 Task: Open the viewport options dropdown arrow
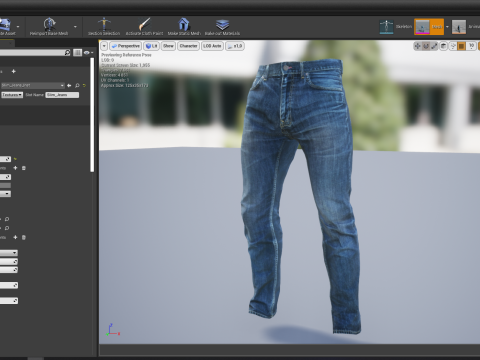(104, 46)
